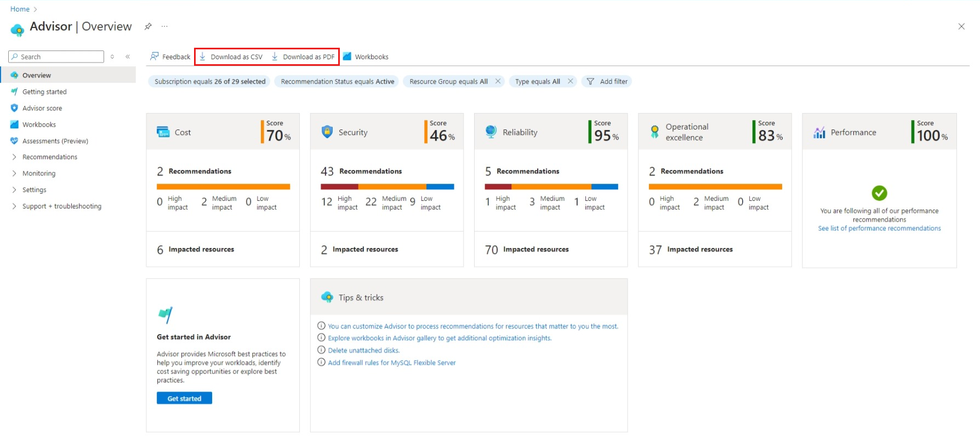Click the Download as CSV icon
This screenshot has width=980, height=446.
tap(202, 57)
